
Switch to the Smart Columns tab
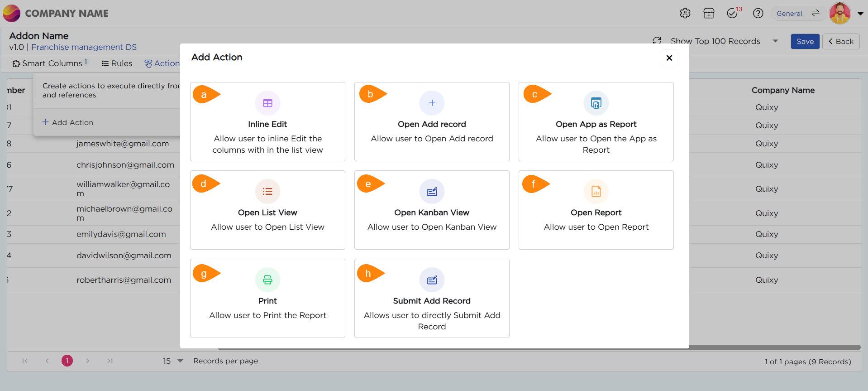pos(50,63)
